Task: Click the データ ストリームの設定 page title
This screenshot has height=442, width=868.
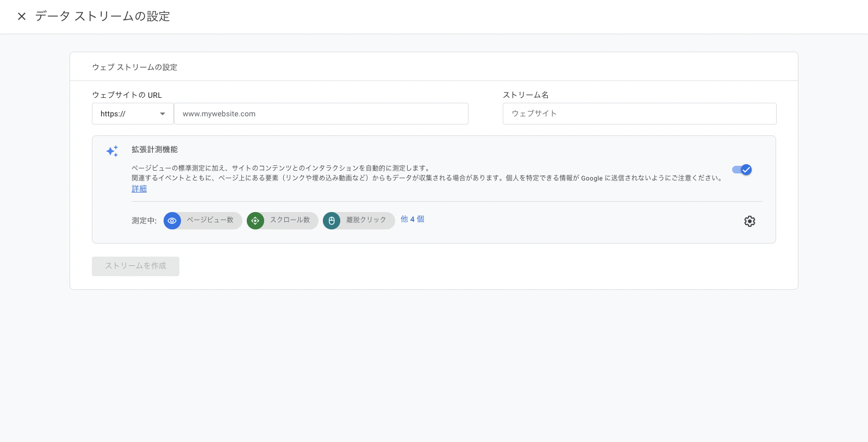Action: [103, 16]
